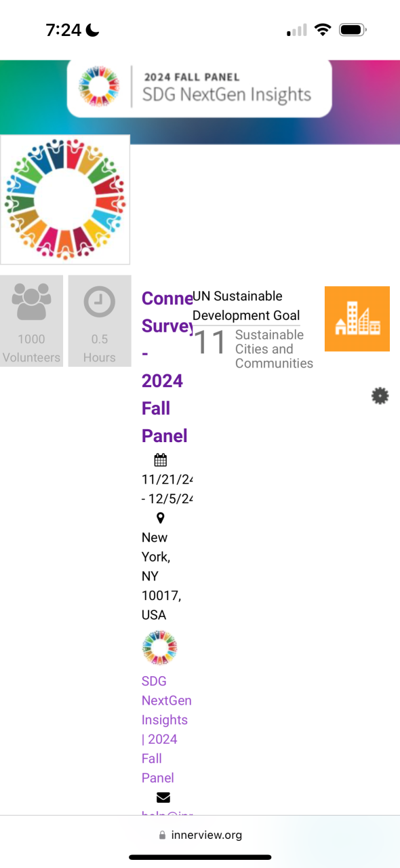Tap the battery status icon
The height and width of the screenshot is (868, 400).
(x=353, y=30)
